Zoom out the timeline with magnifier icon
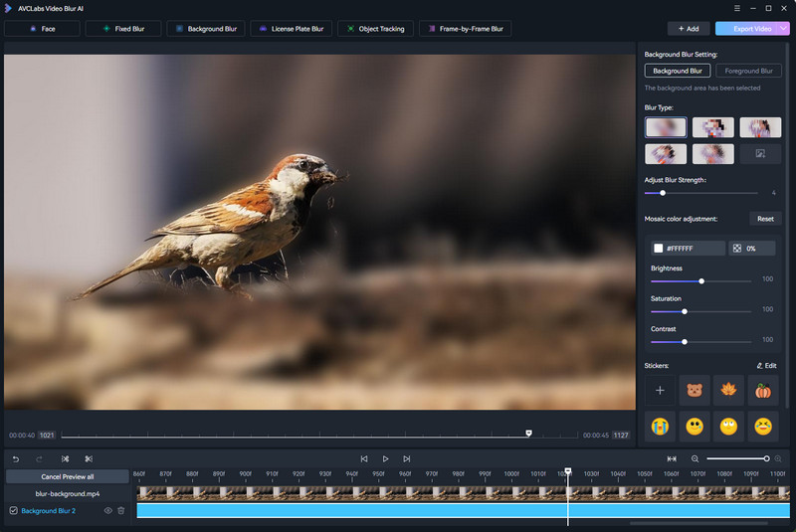 [695, 459]
